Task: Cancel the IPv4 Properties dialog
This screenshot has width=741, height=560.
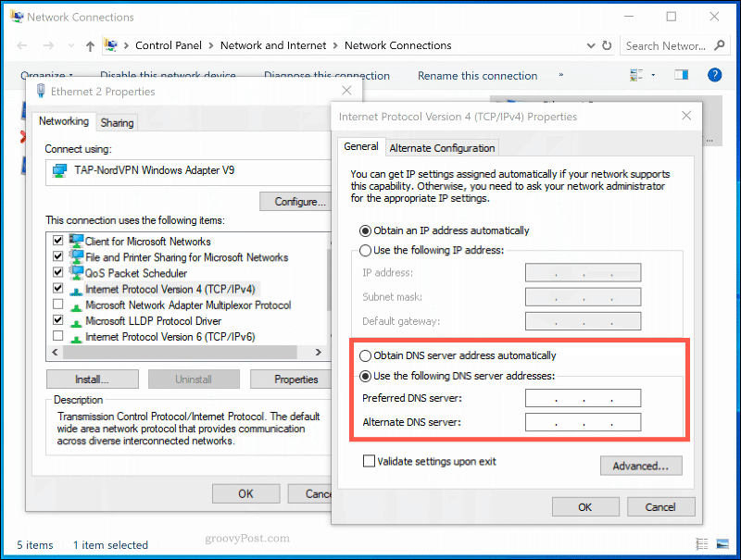Action: click(x=660, y=507)
